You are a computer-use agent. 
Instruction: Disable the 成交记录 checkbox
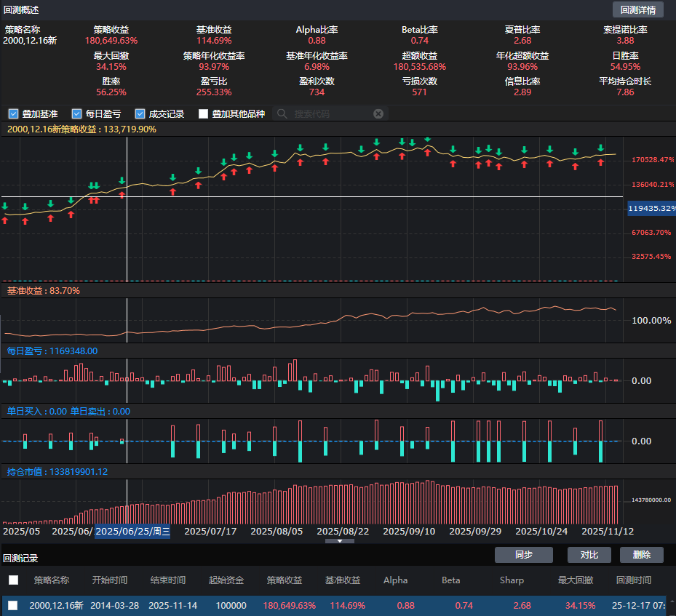coord(140,114)
